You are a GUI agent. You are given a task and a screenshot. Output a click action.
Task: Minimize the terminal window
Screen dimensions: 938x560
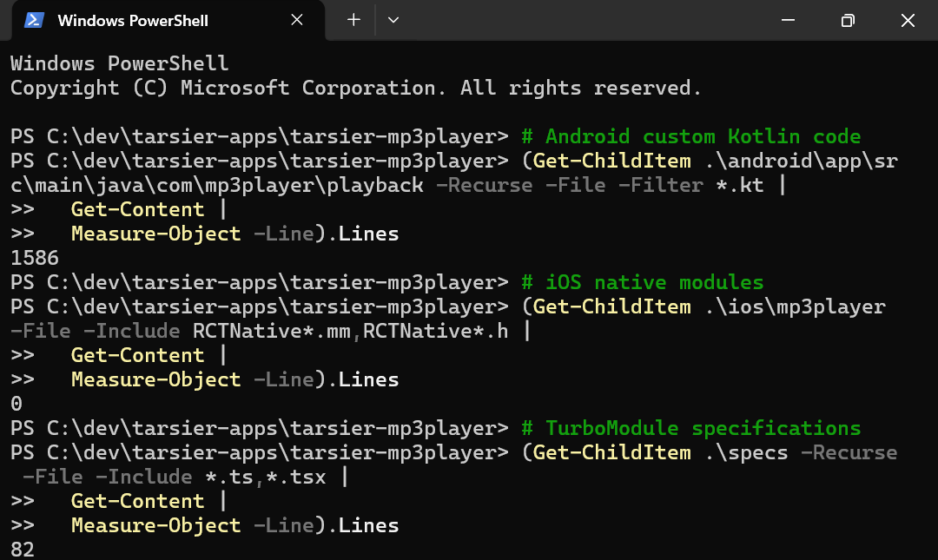click(x=788, y=20)
